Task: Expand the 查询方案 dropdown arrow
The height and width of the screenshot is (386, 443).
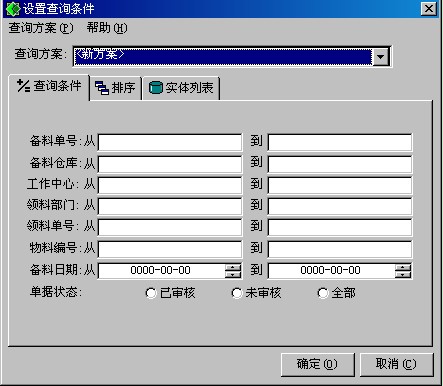Action: click(x=381, y=57)
